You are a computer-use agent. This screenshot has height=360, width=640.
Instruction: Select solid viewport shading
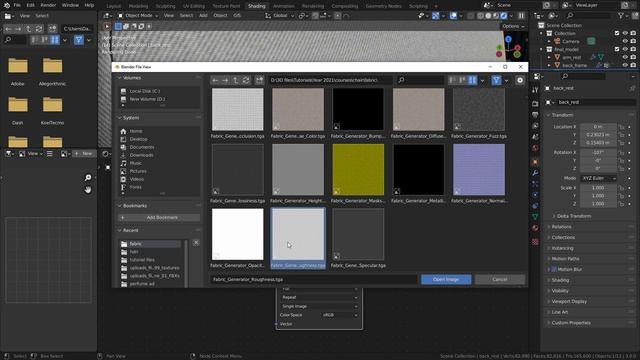pyautogui.click(x=488, y=16)
